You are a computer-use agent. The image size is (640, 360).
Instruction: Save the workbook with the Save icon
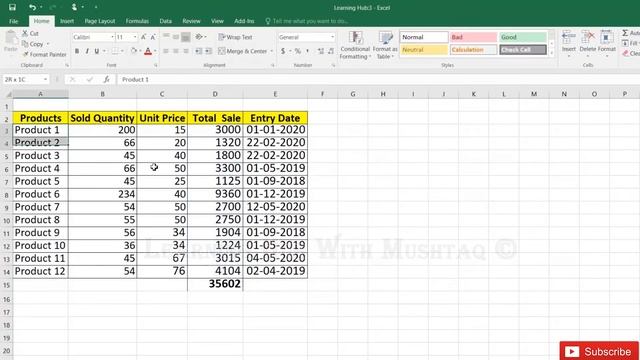pyautogui.click(x=12, y=7)
